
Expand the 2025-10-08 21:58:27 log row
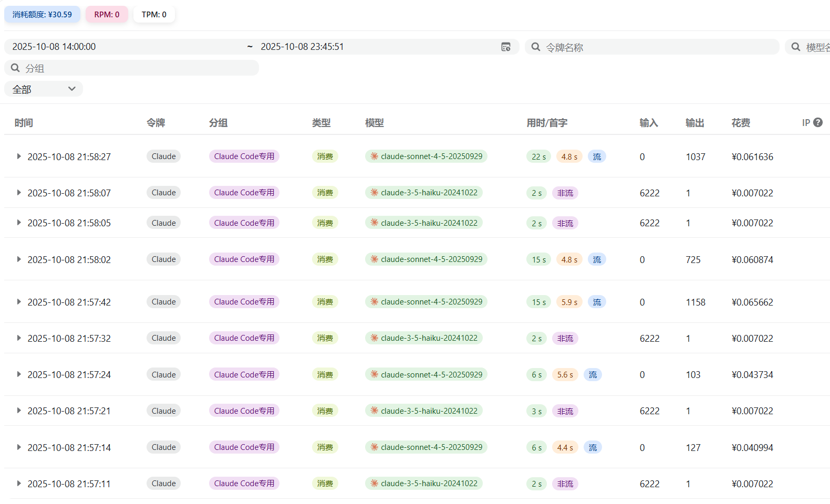(19, 156)
